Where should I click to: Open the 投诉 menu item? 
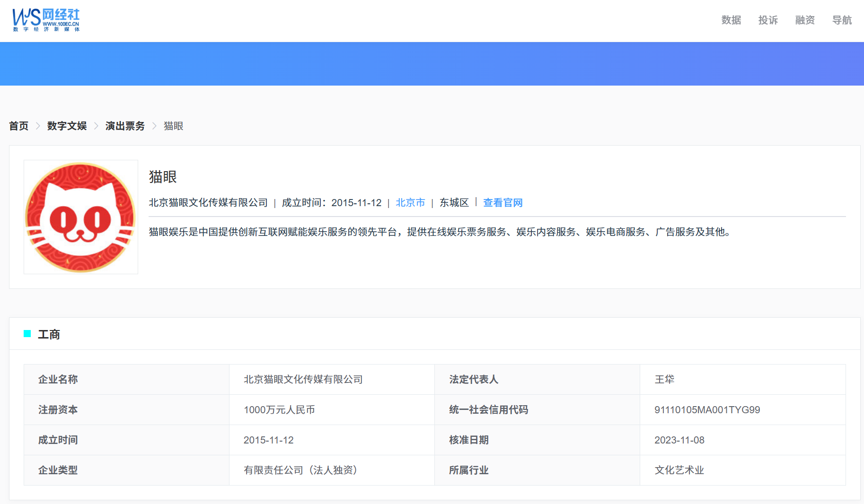(x=768, y=20)
